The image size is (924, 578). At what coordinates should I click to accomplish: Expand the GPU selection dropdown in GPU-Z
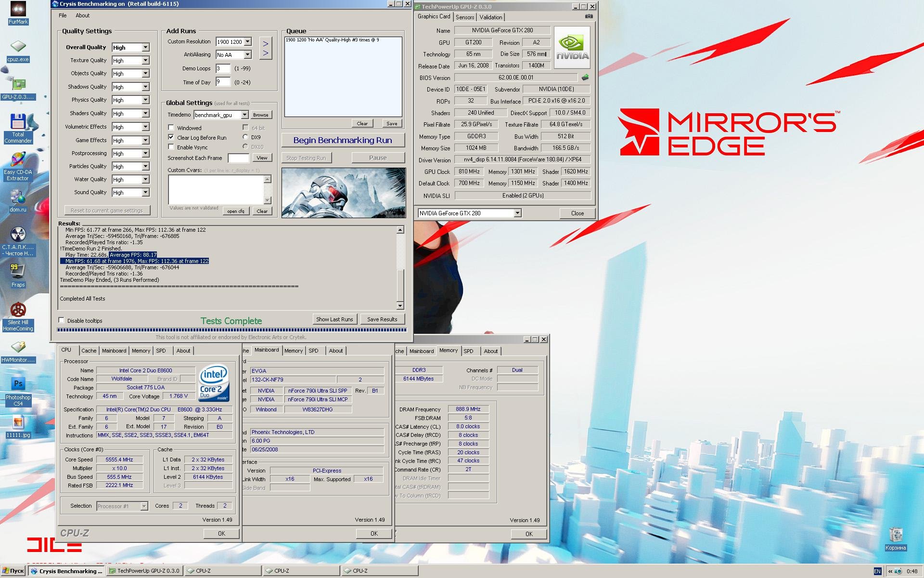pos(517,213)
